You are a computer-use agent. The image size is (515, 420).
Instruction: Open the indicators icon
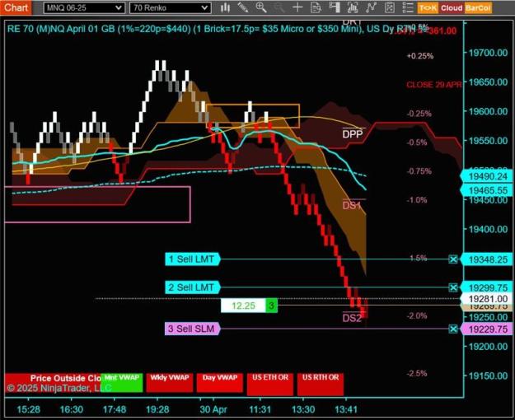[353, 7]
